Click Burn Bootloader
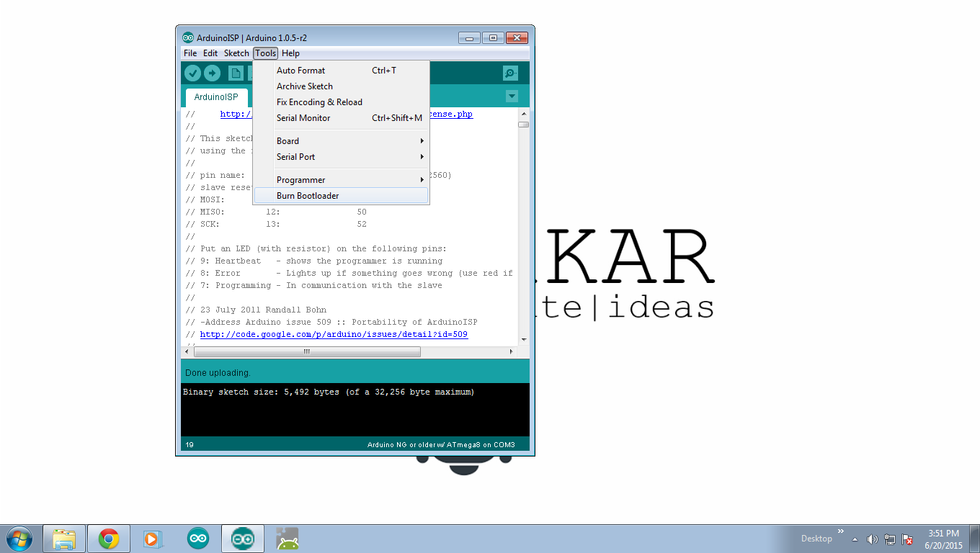980x553 pixels. [x=308, y=195]
